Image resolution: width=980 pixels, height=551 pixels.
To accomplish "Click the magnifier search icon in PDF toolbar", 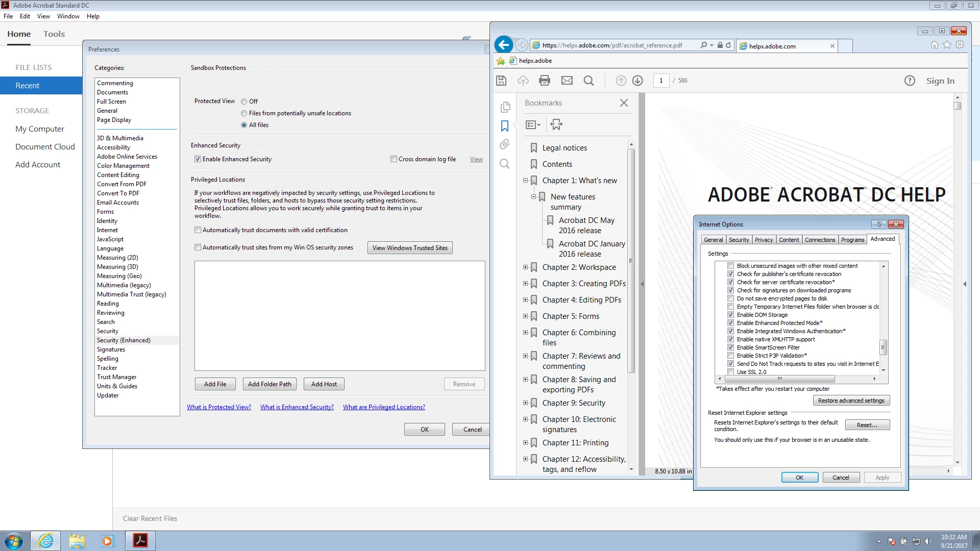I will (589, 81).
